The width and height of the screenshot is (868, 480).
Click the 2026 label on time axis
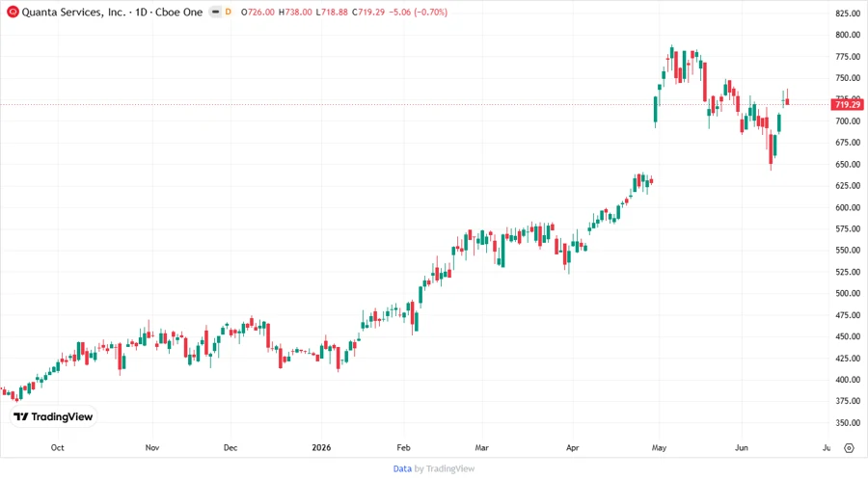coord(321,448)
